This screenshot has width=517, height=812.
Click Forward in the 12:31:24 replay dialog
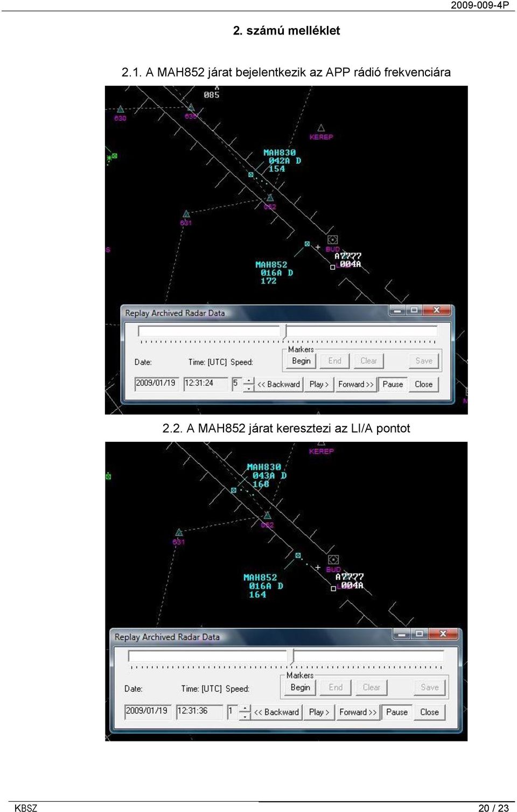point(355,384)
